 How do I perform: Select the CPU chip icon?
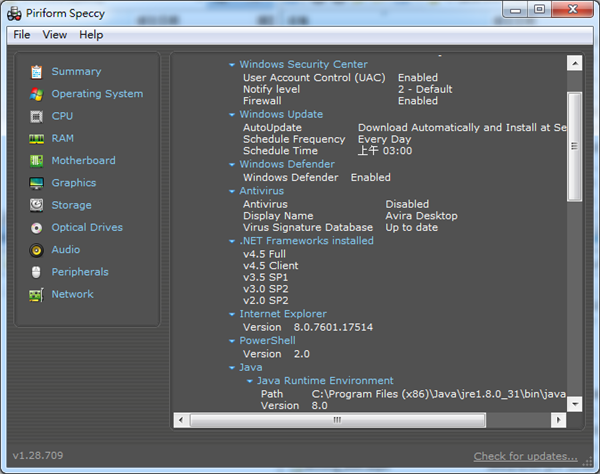[37, 116]
